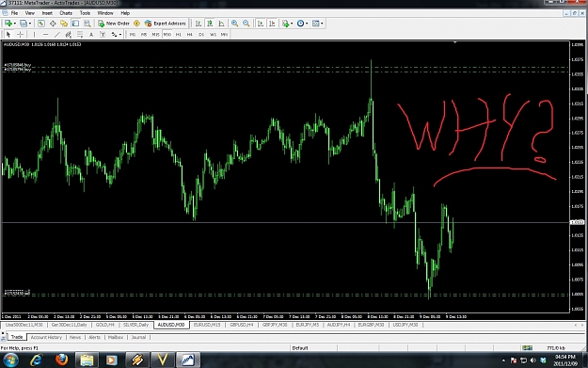Switch timeframe to M1
This screenshot has width=588, height=368.
point(133,35)
